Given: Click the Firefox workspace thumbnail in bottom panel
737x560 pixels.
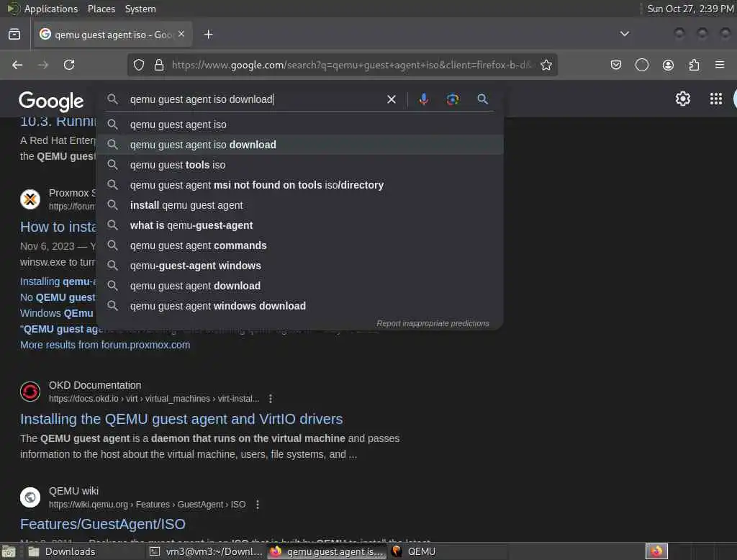Looking at the screenshot, I should 656,551.
